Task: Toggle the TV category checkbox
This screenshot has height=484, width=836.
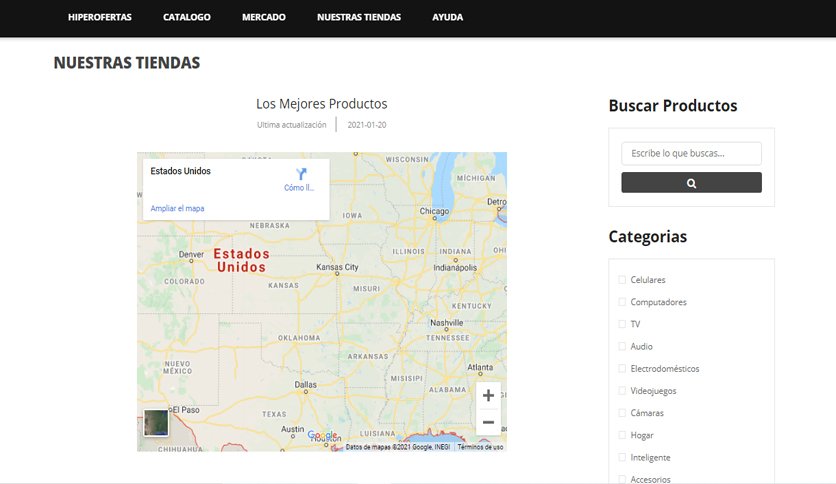Action: (x=622, y=324)
